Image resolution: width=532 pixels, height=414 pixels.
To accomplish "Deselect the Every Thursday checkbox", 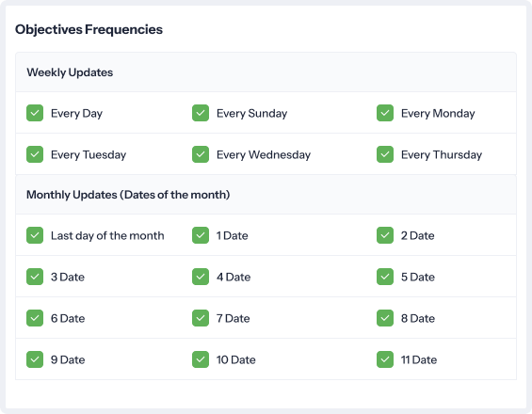I will (385, 154).
